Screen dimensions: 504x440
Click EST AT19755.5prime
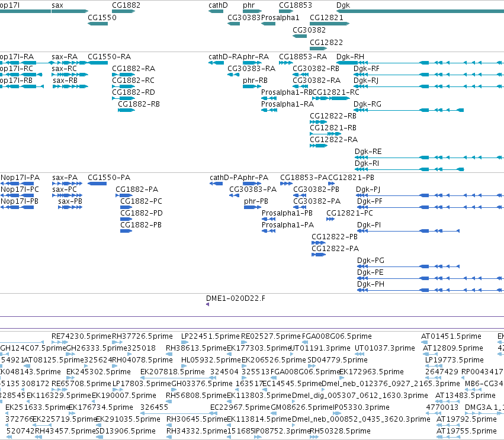pyautogui.click(x=467, y=431)
